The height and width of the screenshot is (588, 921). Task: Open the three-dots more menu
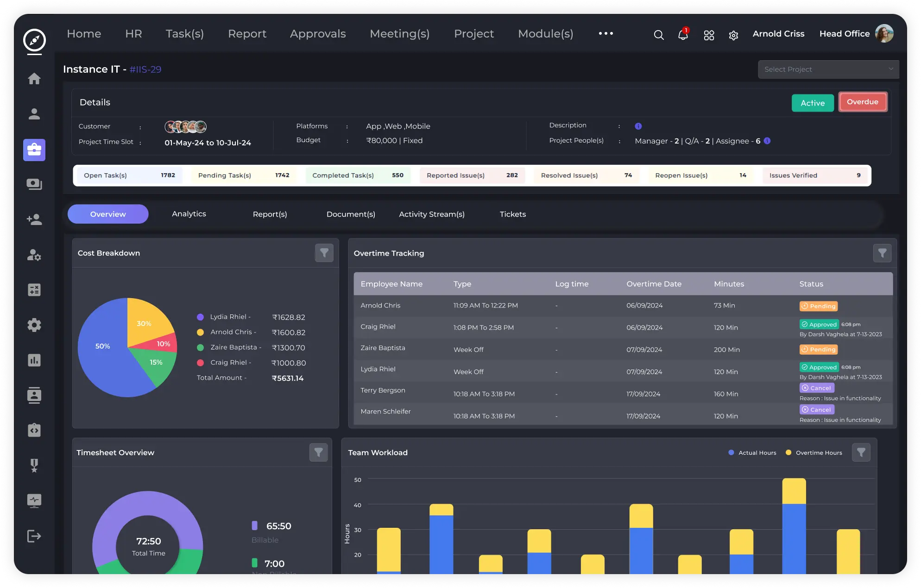(606, 33)
